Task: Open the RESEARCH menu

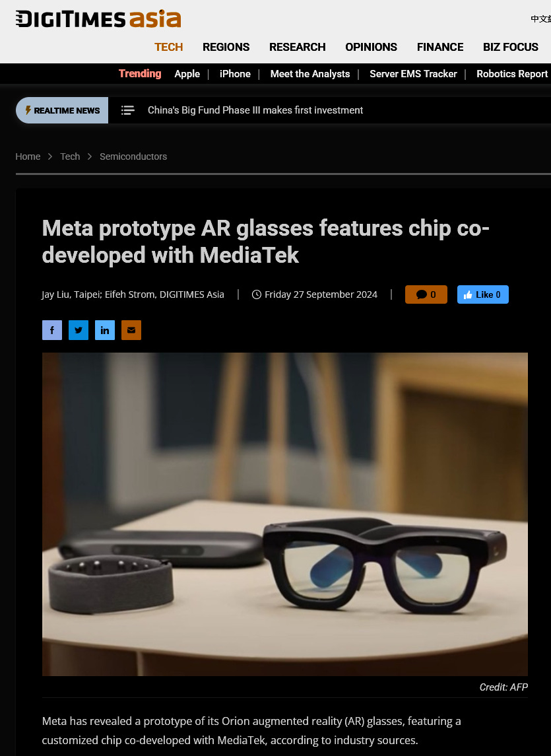Action: 298,47
